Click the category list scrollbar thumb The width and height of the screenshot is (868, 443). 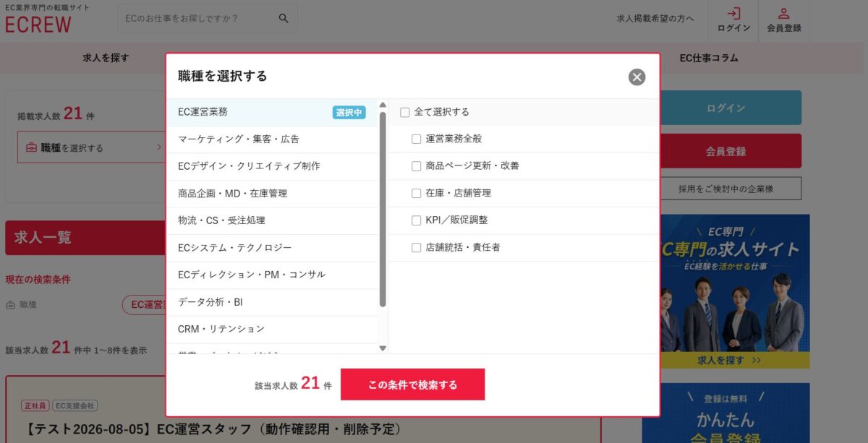pyautogui.click(x=383, y=209)
